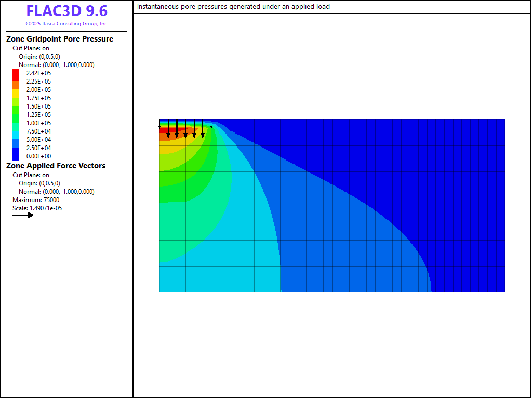
Task: Click the Normal entry under Applied Force Vectors
Action: 57,192
